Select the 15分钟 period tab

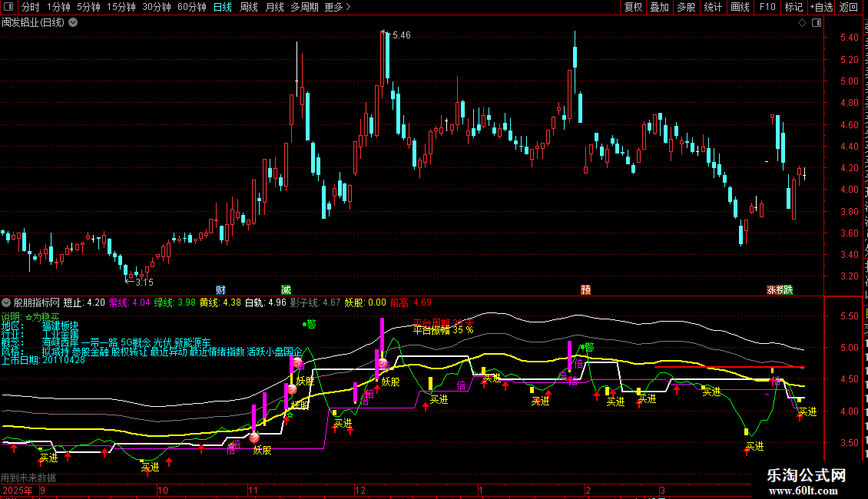(121, 7)
